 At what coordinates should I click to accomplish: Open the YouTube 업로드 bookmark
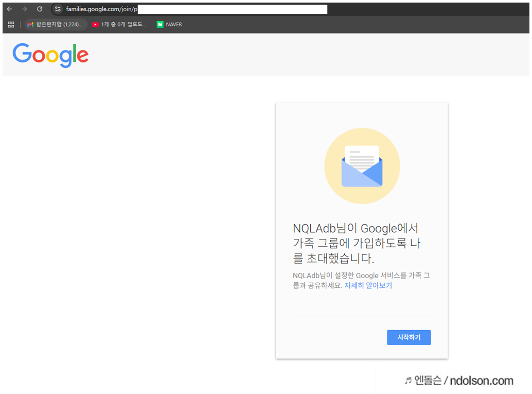[x=119, y=24]
